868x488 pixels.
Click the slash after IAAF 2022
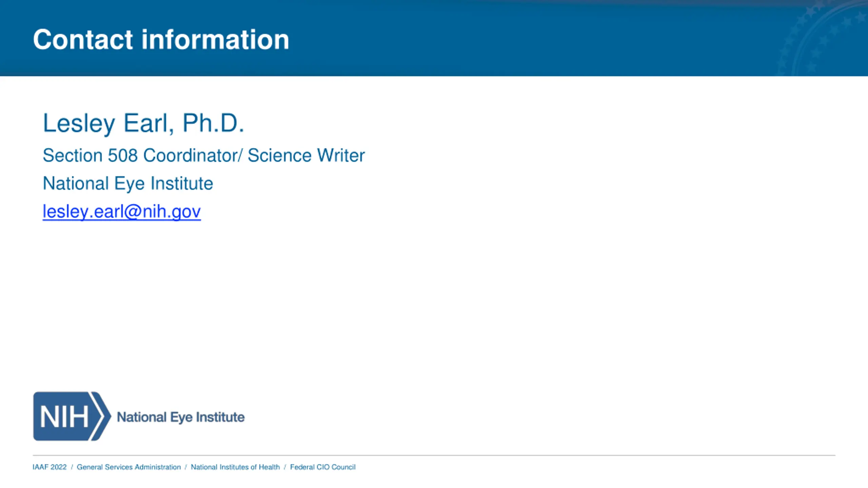[72, 467]
